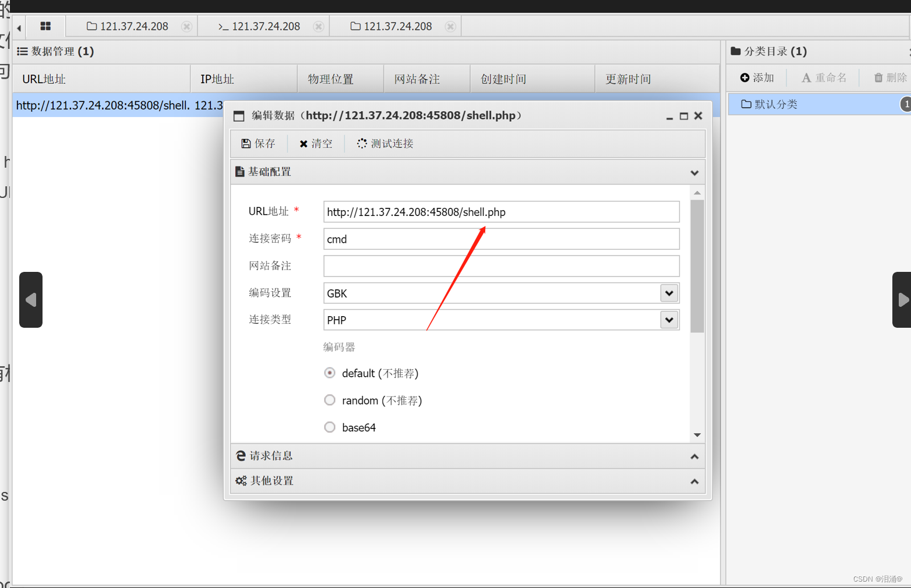Select the base64 encoder radio button

(x=330, y=427)
